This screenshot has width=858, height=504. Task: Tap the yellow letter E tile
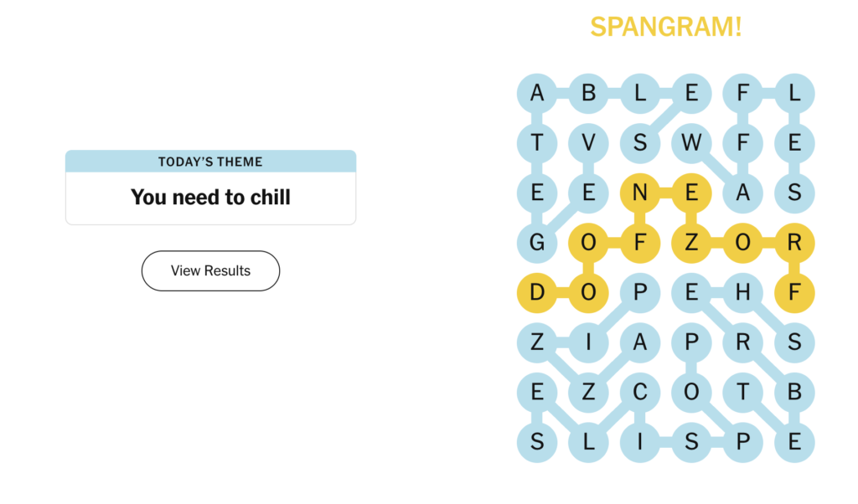point(691,193)
